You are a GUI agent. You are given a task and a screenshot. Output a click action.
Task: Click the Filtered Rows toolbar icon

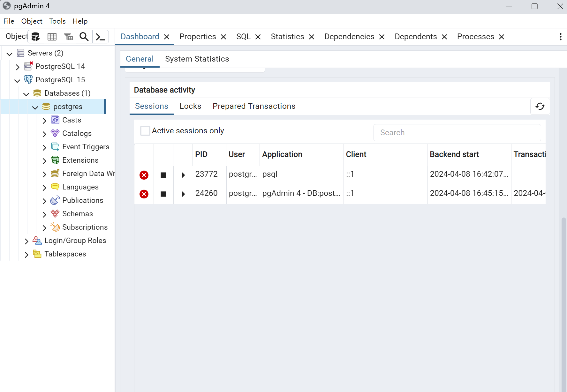[68, 37]
